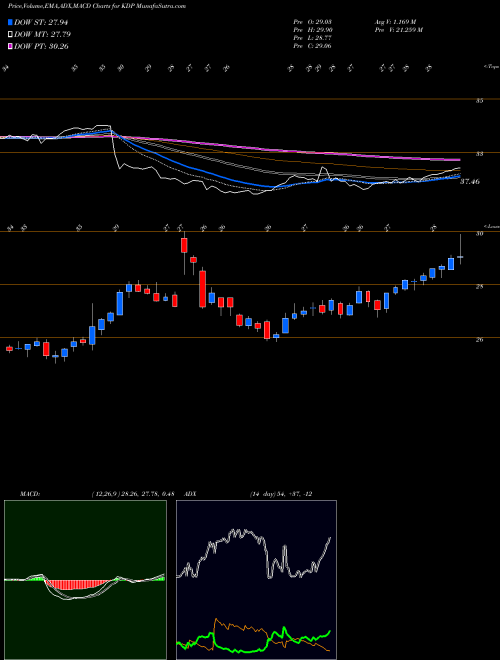The image size is (500, 660).
Task: Click the 26 price axis label
Action: [x=480, y=340]
